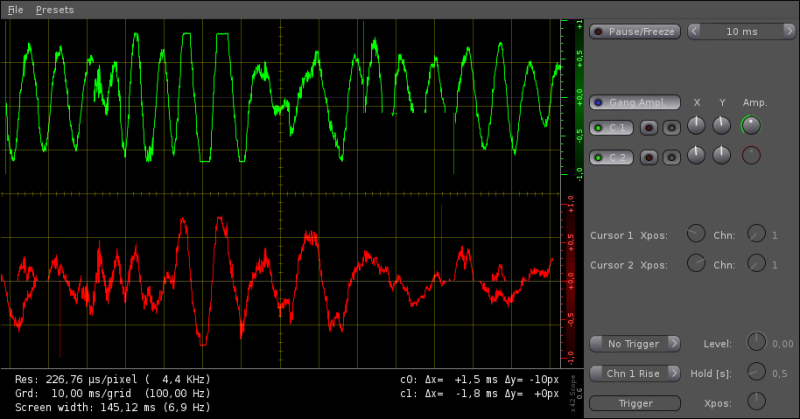Click the C 2 amplitude knob
Image resolution: width=800 pixels, height=419 pixels.
point(751,155)
